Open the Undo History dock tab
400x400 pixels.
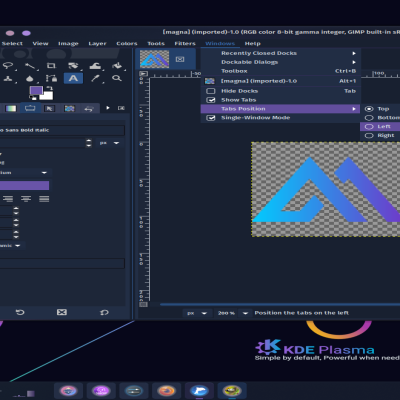point(89,109)
